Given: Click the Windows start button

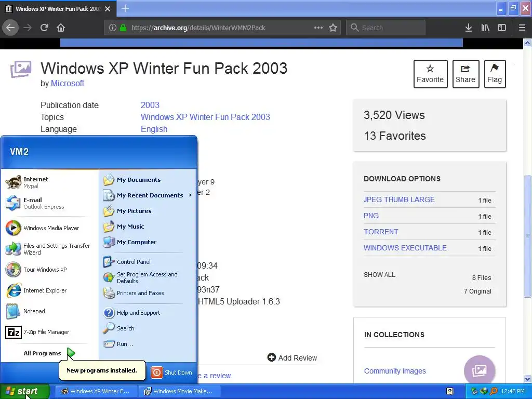Looking at the screenshot, I should click(24, 391).
